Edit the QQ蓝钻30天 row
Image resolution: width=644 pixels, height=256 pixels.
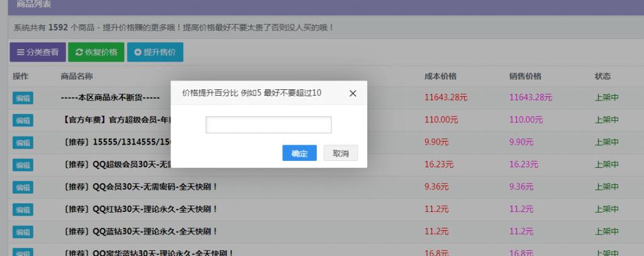pyautogui.click(x=23, y=231)
